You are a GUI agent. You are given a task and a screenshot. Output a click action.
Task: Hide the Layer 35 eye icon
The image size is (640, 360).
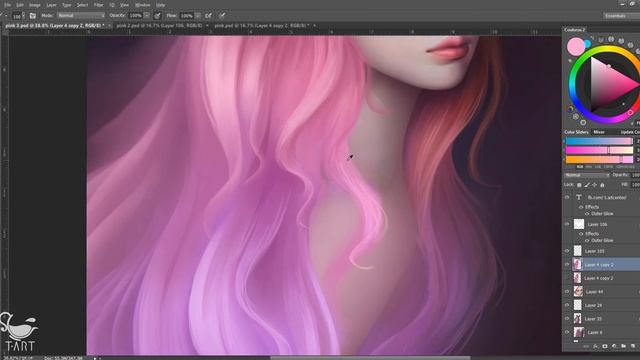coord(567,318)
